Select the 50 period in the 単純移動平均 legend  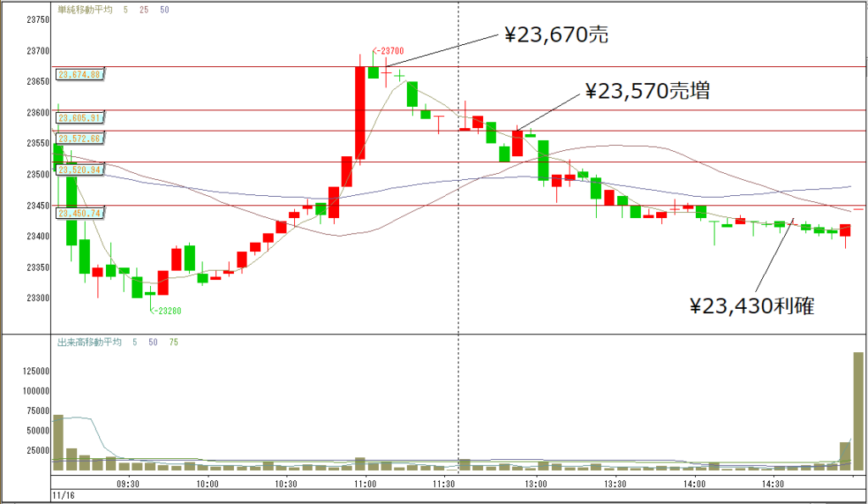[164, 10]
